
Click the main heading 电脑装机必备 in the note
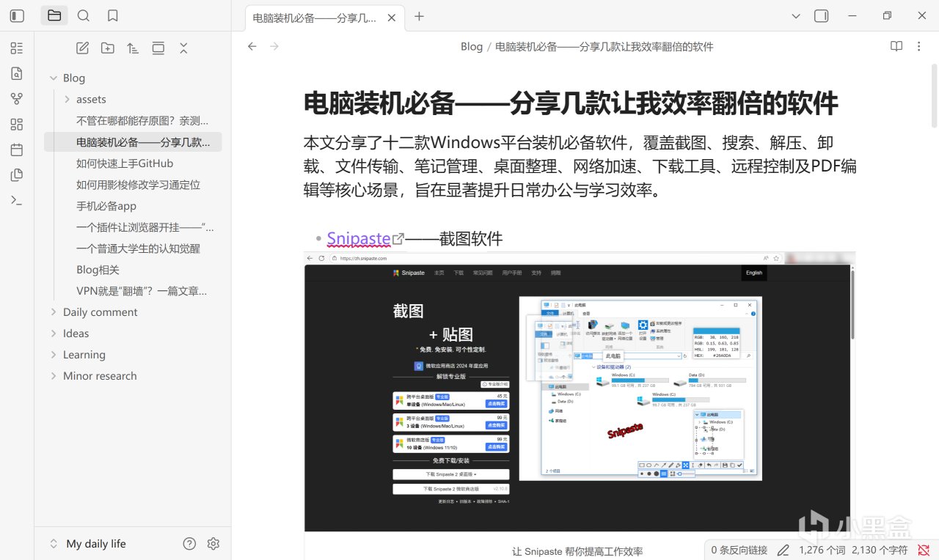pos(571,104)
